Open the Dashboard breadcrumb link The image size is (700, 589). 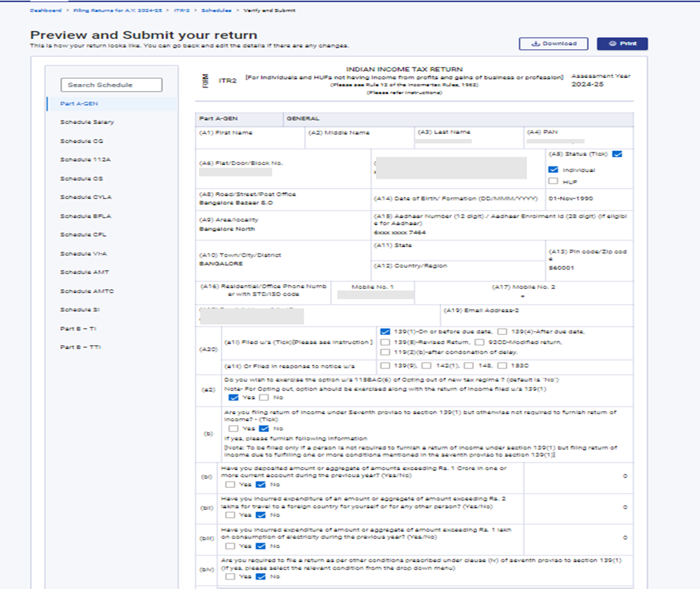45,11
